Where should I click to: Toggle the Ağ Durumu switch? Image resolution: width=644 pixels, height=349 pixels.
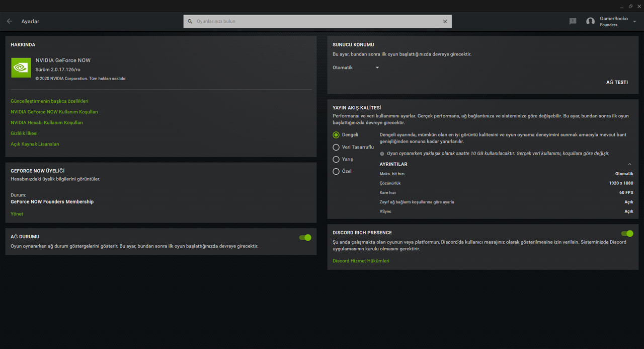305,238
